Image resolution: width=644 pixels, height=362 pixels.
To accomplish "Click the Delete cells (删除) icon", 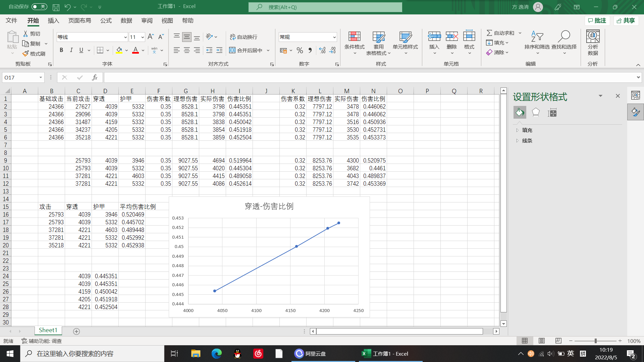I will 451,36.
